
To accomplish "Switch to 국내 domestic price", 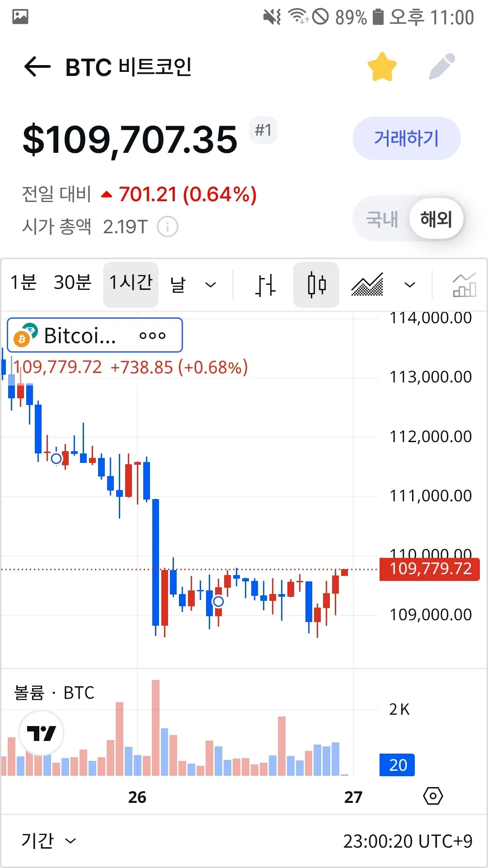I will click(x=382, y=219).
